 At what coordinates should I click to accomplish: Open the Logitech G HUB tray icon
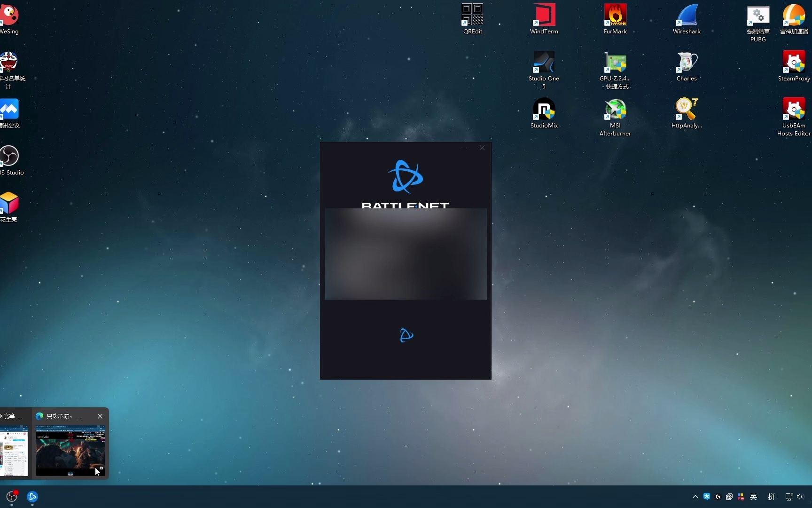718,497
